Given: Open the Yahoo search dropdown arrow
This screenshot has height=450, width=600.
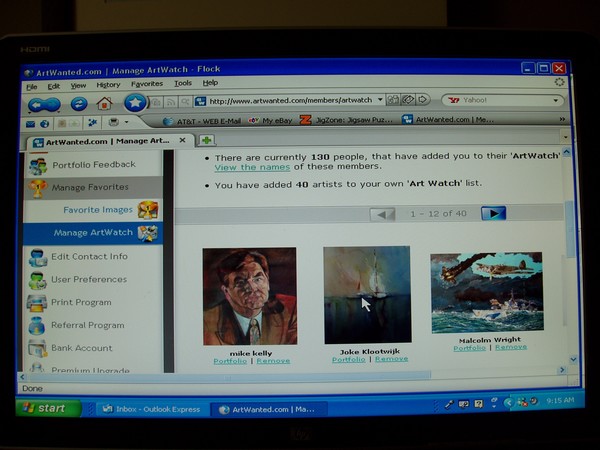Looking at the screenshot, I should [x=556, y=100].
